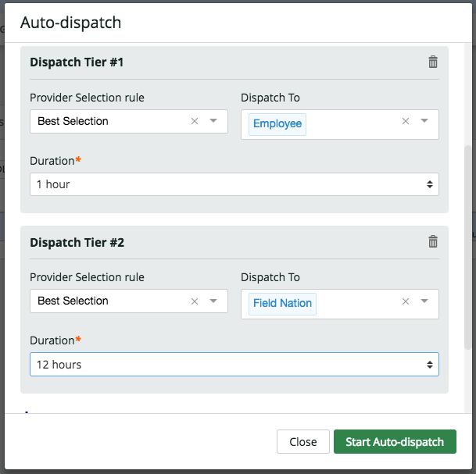The height and width of the screenshot is (474, 476).
Task: Click the Field Nation tag in Dispatch To
Action: [x=282, y=304]
